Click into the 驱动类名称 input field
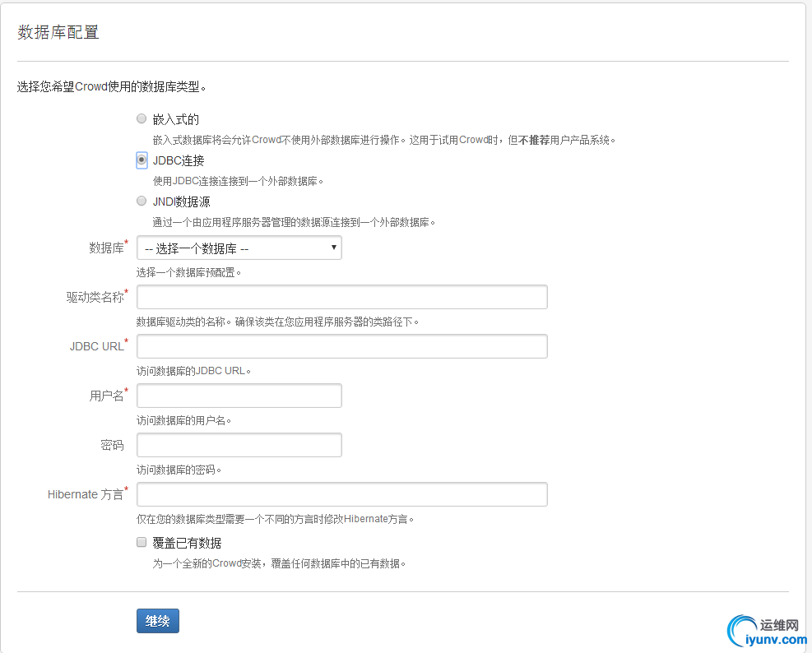The image size is (812, 653). 341,297
